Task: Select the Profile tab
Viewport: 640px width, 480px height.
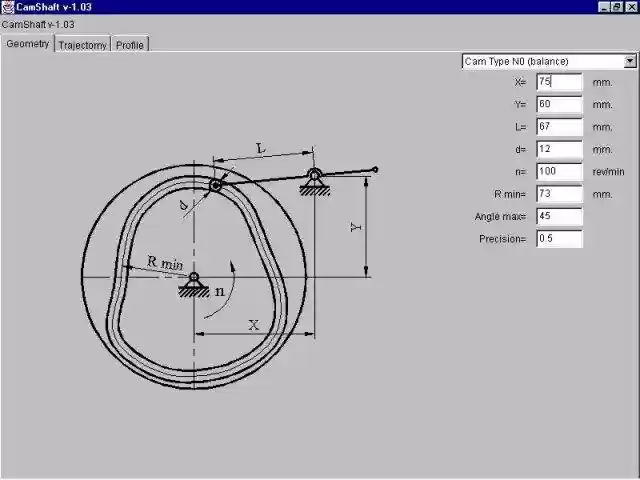Action: (129, 45)
